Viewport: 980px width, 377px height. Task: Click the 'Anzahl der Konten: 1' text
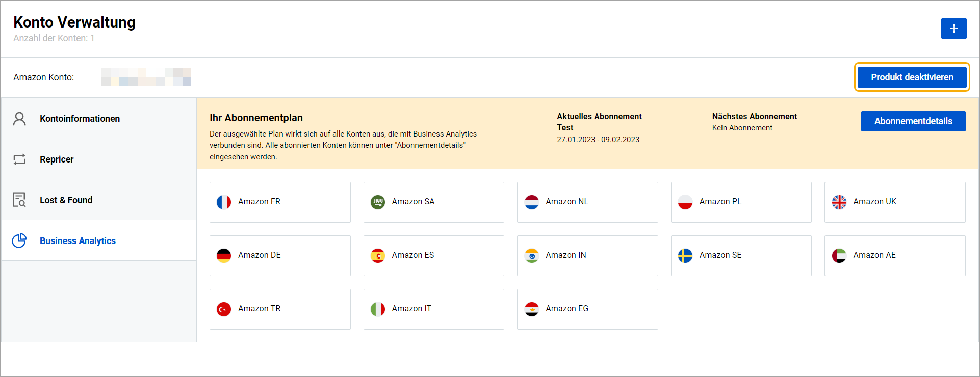54,38
